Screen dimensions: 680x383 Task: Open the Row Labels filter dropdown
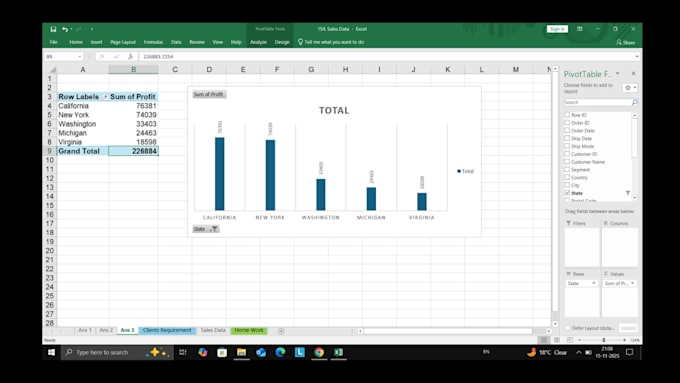105,97
